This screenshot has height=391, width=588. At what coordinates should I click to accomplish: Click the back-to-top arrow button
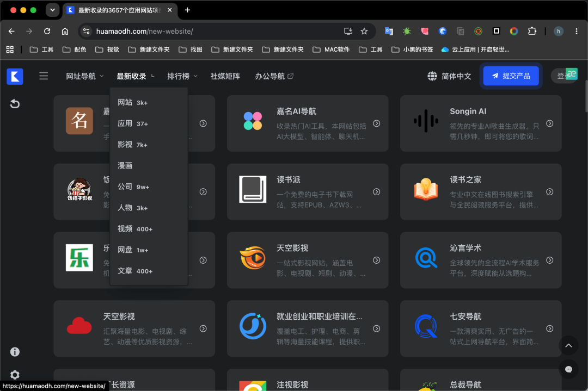pyautogui.click(x=568, y=345)
